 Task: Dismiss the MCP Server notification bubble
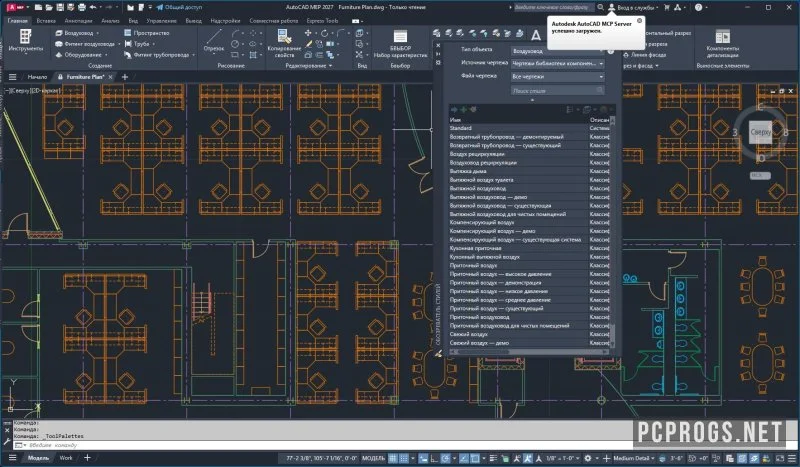[639, 21]
